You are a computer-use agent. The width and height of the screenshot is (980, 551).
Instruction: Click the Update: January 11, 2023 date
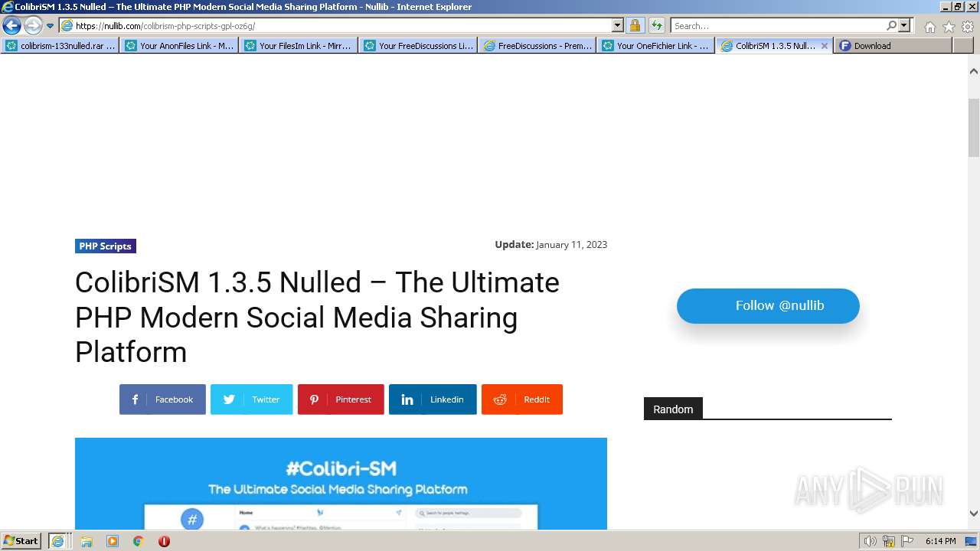[x=550, y=244]
